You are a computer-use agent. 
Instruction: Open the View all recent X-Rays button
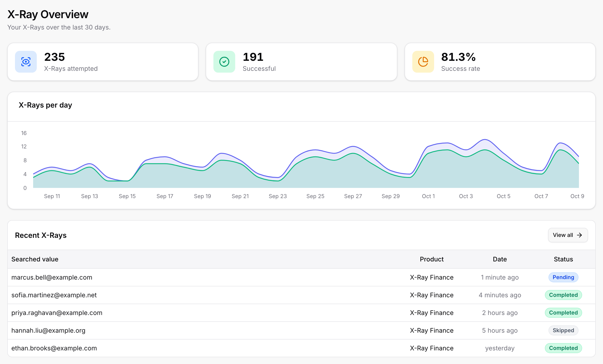568,235
